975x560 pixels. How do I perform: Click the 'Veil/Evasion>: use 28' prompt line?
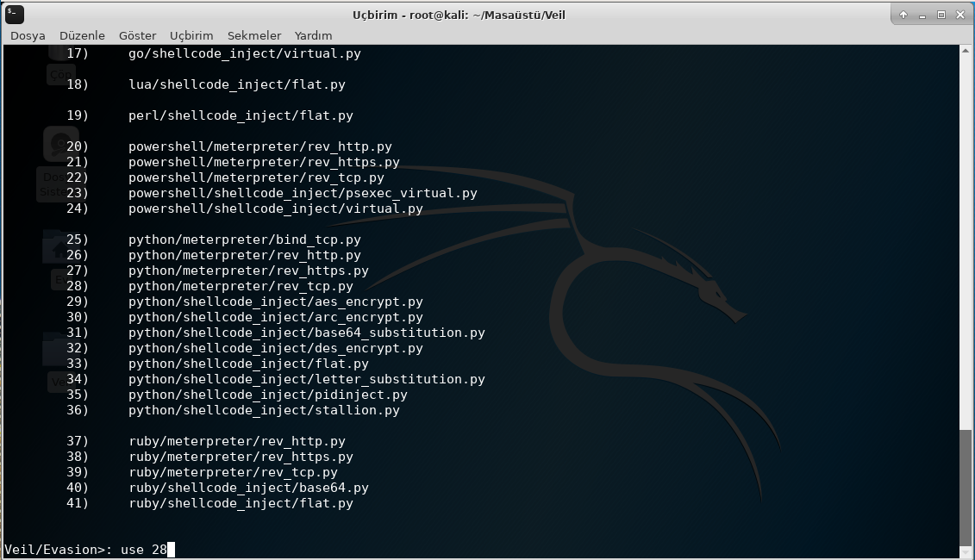point(90,550)
